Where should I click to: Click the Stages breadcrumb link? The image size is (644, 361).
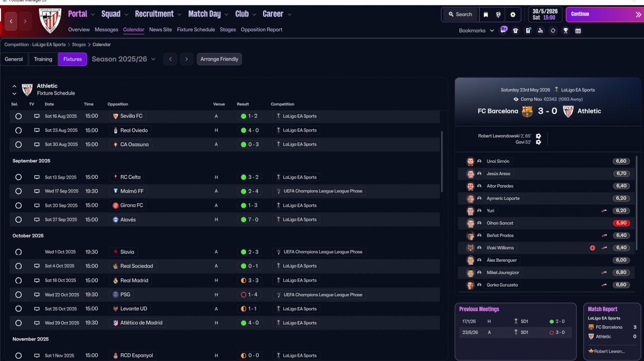pos(79,45)
